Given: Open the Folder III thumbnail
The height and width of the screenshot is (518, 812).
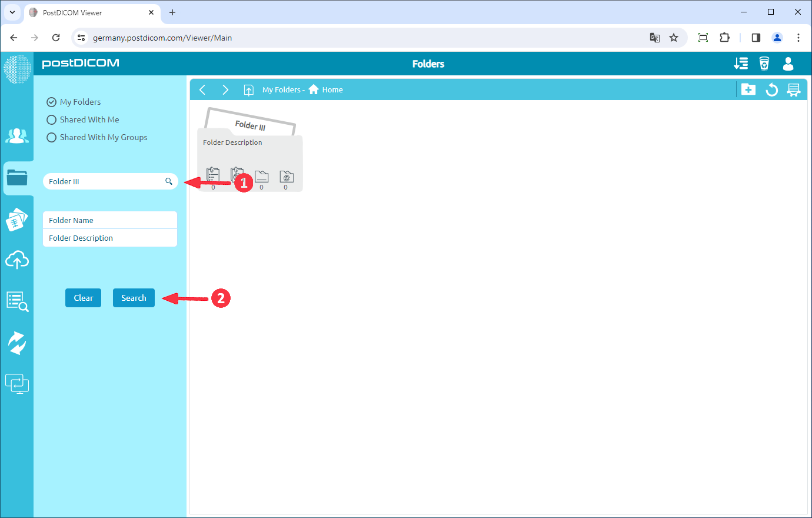Looking at the screenshot, I should click(x=249, y=150).
